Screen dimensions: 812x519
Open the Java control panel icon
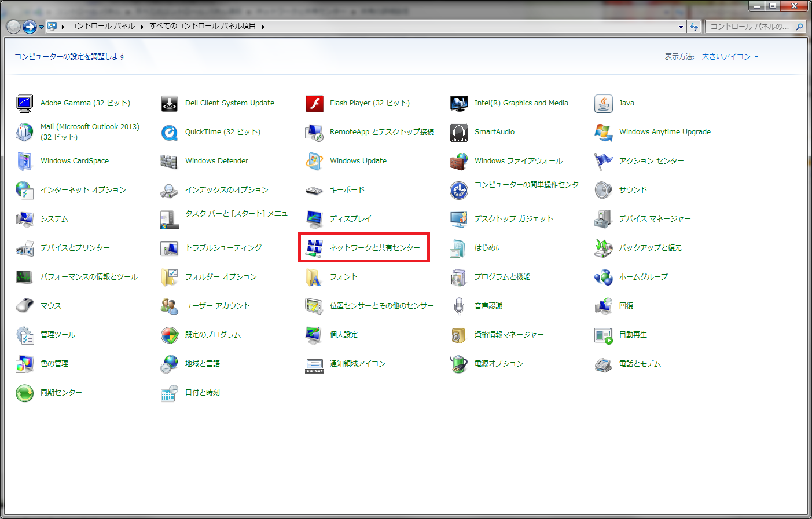[x=604, y=104]
